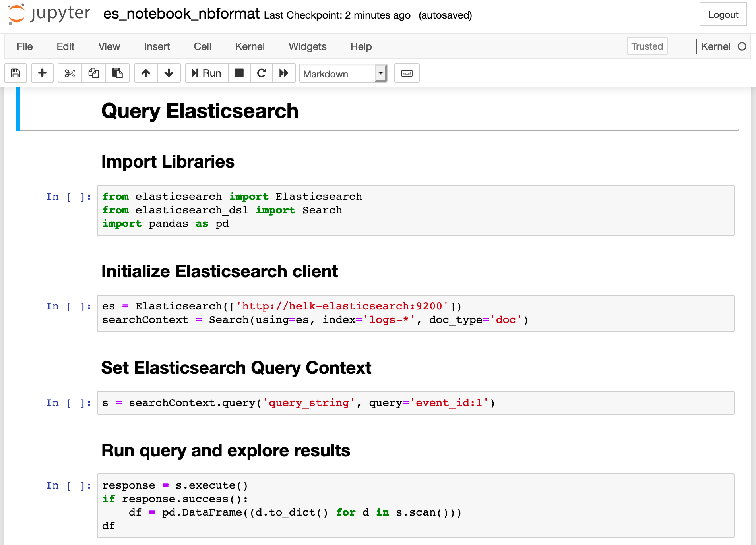Run the selected cell with Run button

pos(205,73)
